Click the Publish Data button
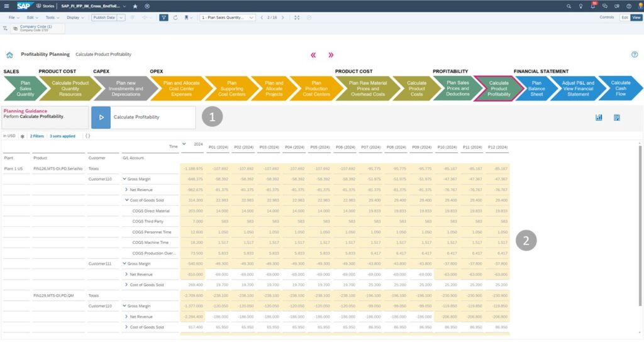Viewport: 644px width, 362px height. tap(104, 18)
